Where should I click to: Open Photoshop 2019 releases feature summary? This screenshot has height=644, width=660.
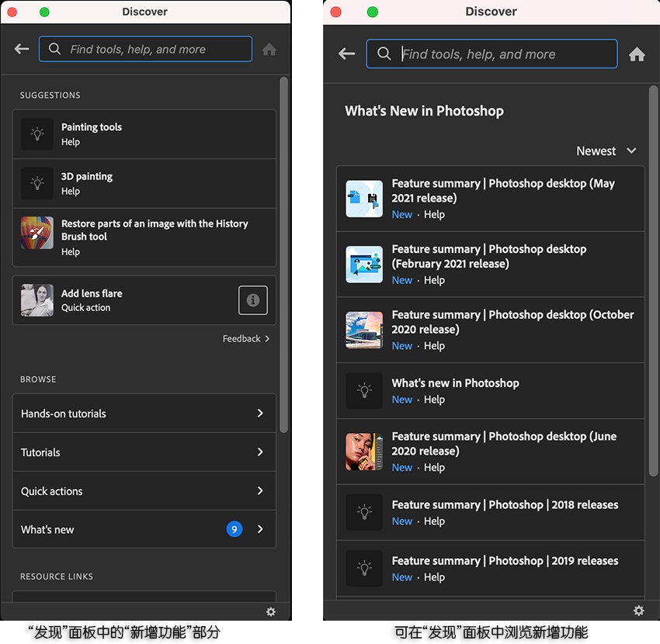pyautogui.click(x=491, y=569)
